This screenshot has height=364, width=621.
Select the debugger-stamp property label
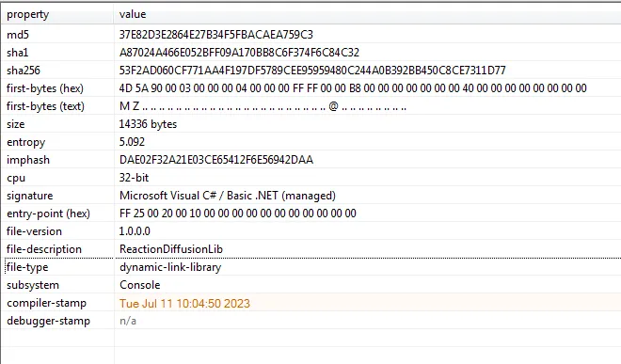click(48, 321)
